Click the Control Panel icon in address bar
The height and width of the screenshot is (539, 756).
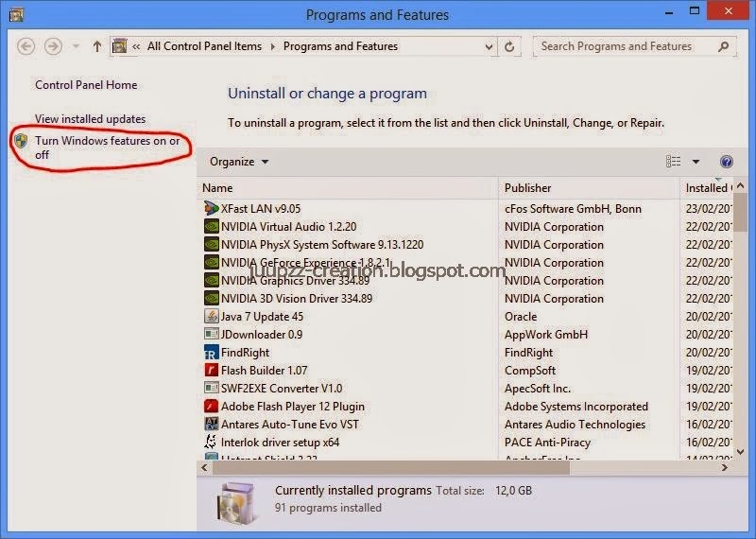click(119, 46)
